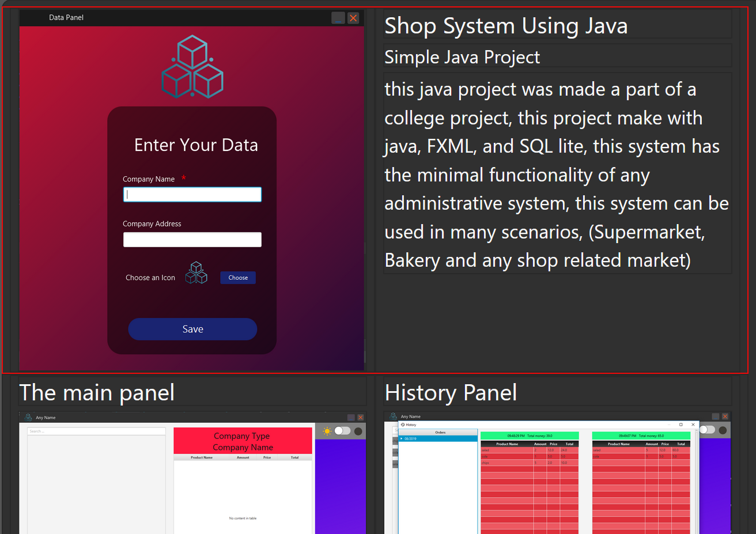Maximize the History window

[x=681, y=425]
